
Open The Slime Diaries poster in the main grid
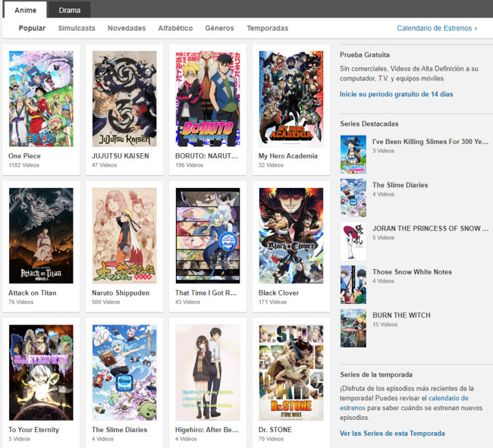coord(124,373)
